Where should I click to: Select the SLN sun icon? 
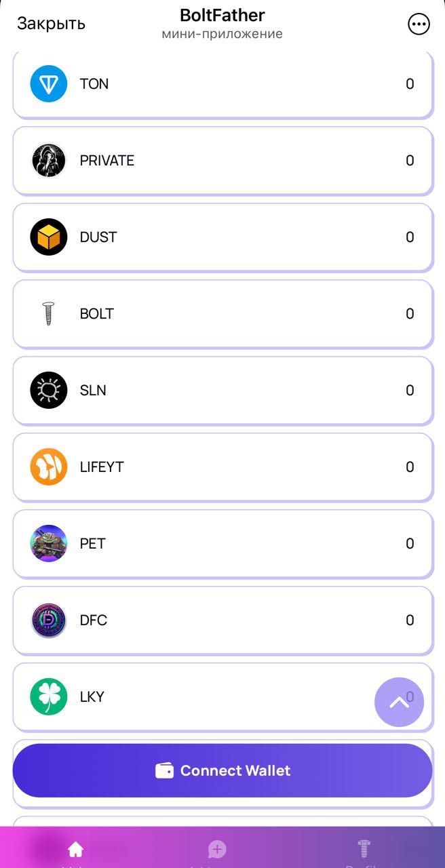(48, 390)
